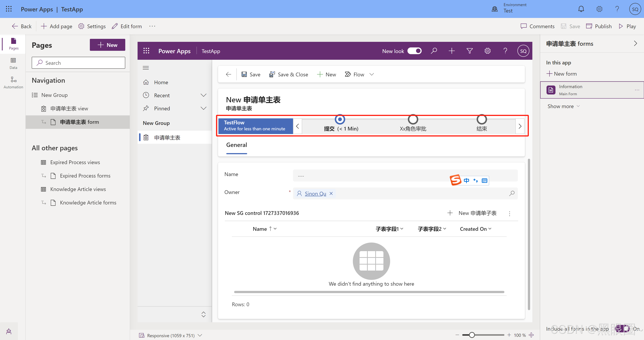
Task: Open the Sinon Qu owner record
Action: tap(315, 193)
